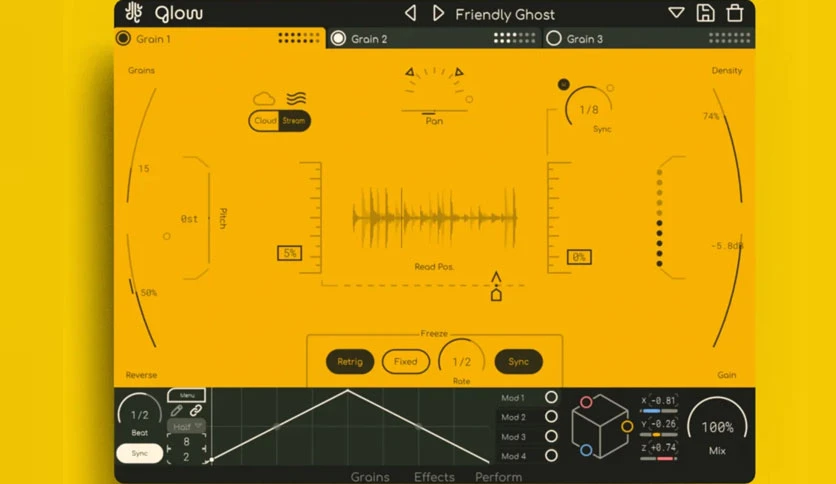This screenshot has height=484, width=836.
Task: Click the Fixed freeze button
Action: coord(406,361)
